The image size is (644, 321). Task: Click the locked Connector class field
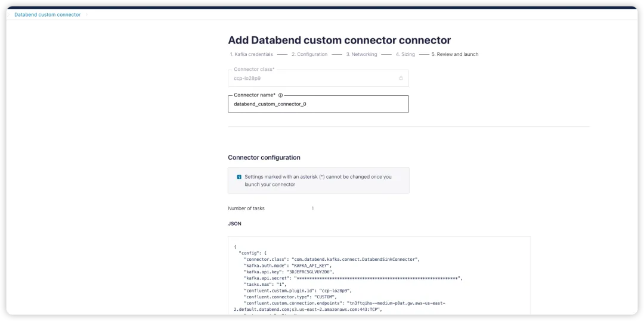(318, 78)
